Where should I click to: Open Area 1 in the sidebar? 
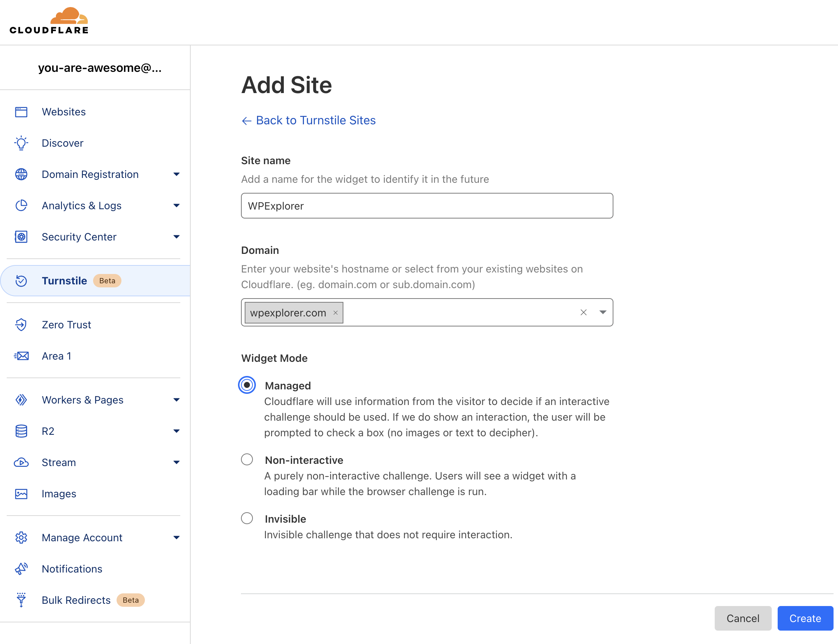(x=56, y=356)
